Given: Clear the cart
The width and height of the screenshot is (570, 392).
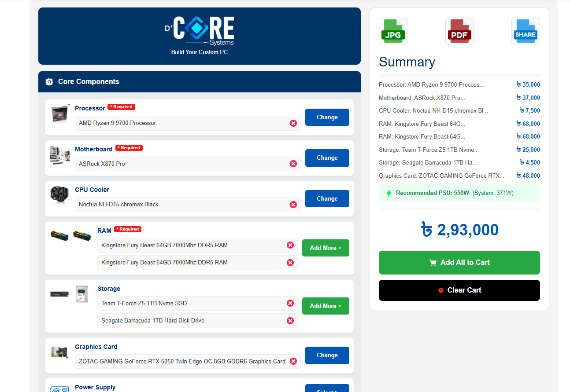Looking at the screenshot, I should (459, 290).
